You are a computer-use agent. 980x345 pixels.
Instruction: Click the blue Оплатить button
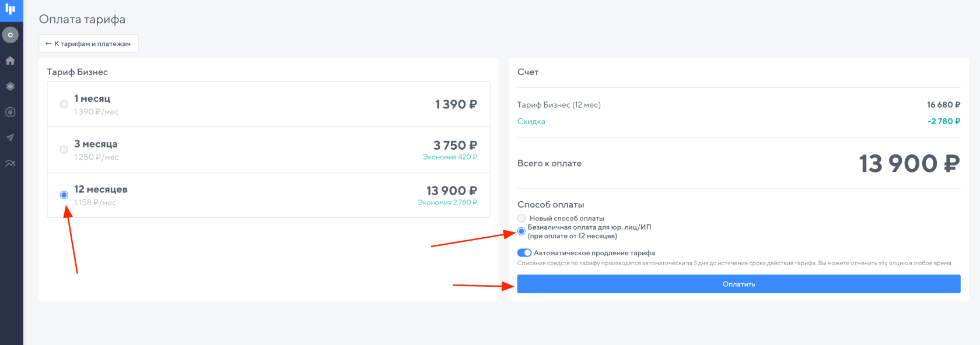coord(738,284)
